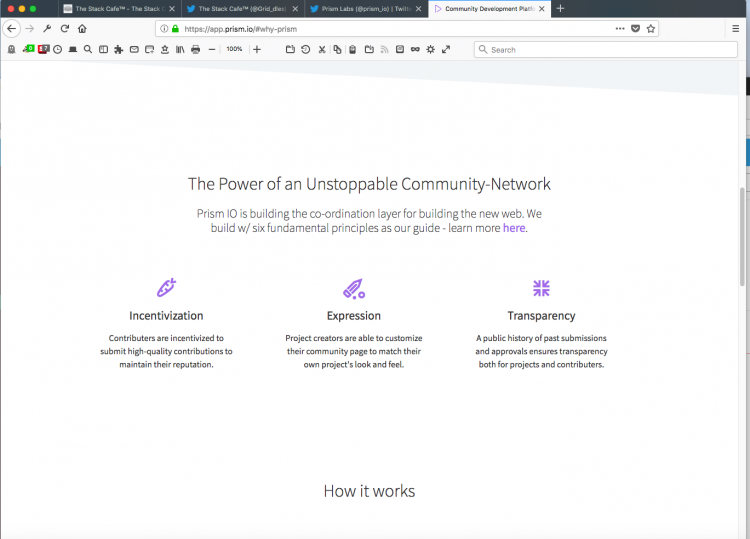Image resolution: width=750 pixels, height=539 pixels.
Task: Open the developer wrench tool
Action: (47, 29)
